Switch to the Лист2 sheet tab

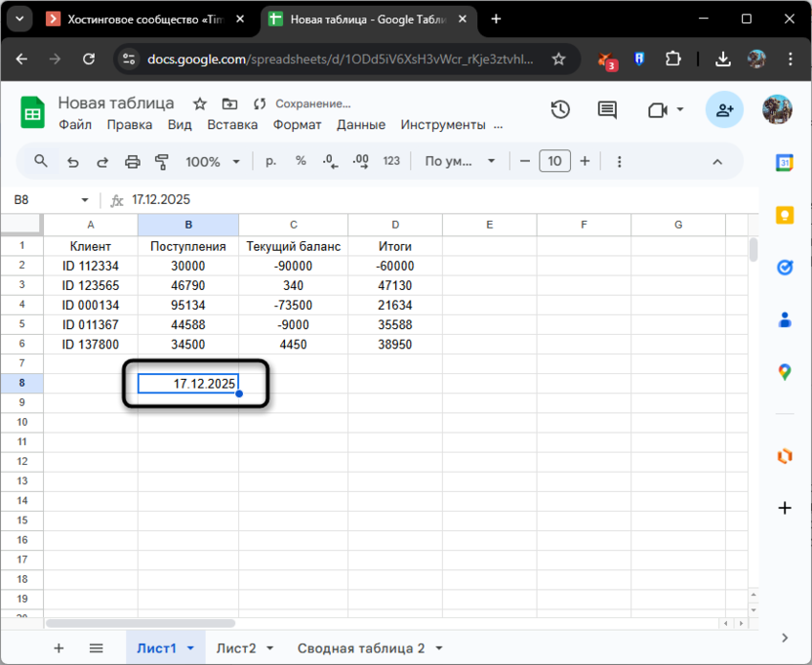point(236,647)
